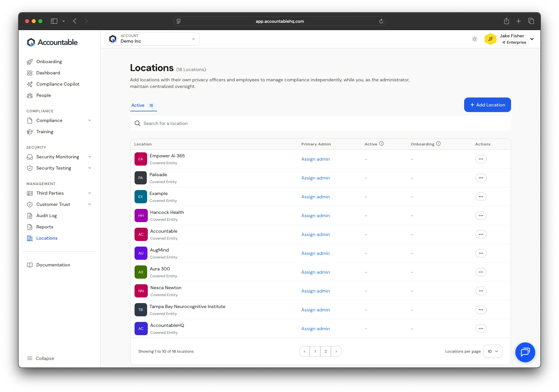Select the AugMind location name
The width and height of the screenshot is (559, 392).
pos(159,250)
